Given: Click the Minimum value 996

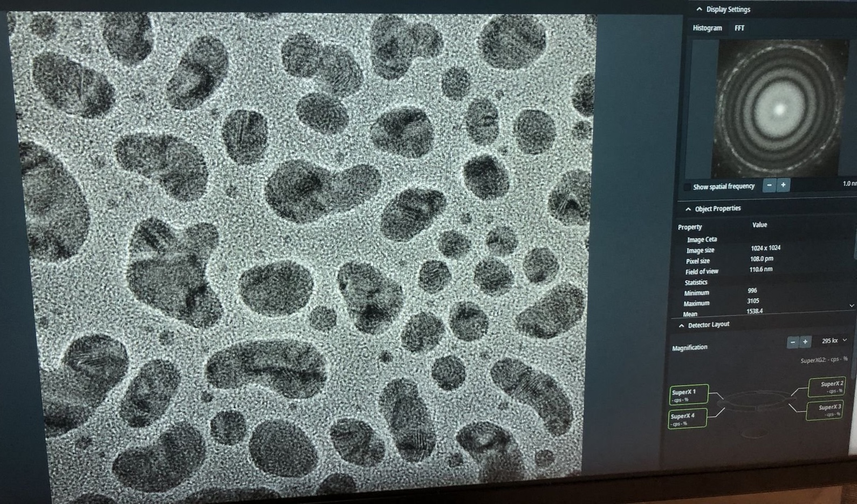Looking at the screenshot, I should tap(752, 291).
